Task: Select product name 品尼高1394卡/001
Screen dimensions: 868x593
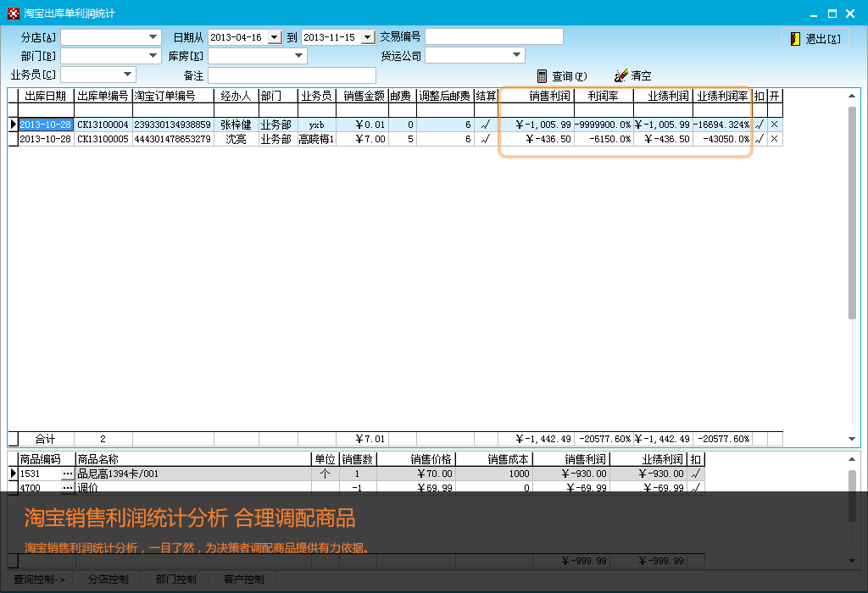Action: point(193,474)
